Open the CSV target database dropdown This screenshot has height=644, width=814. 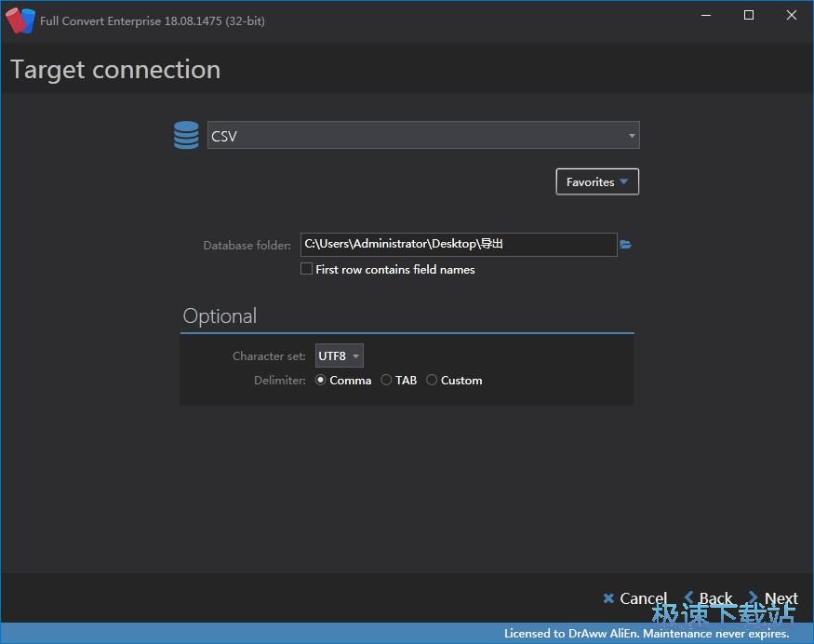423,136
